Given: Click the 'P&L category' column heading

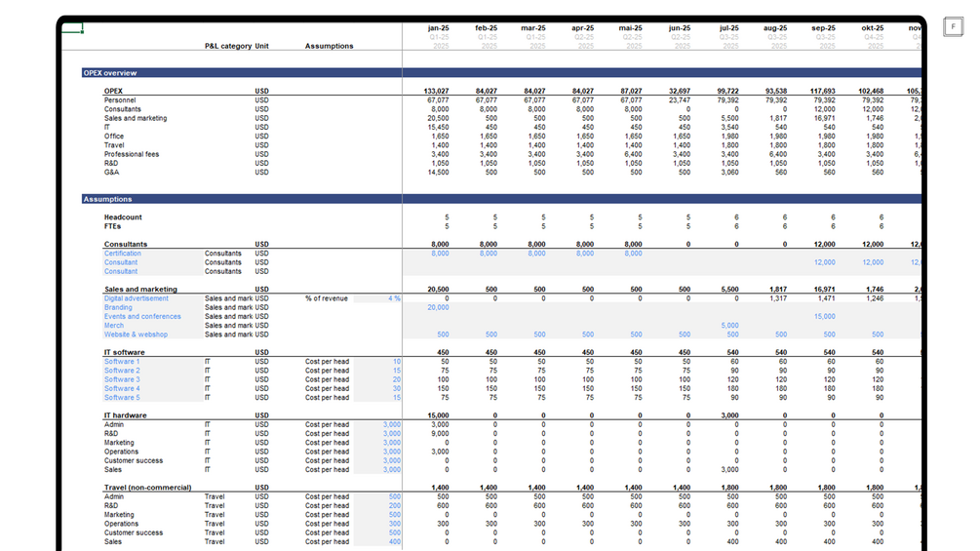Looking at the screenshot, I should (228, 46).
